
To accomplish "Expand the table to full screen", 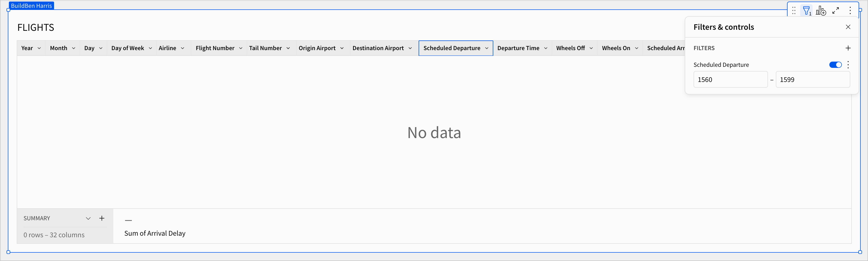I will click(x=835, y=11).
